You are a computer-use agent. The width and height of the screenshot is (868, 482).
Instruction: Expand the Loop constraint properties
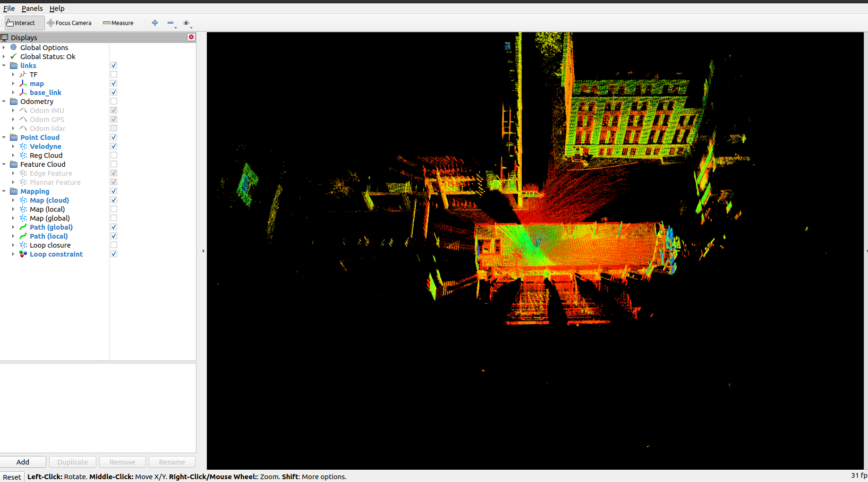pos(13,254)
